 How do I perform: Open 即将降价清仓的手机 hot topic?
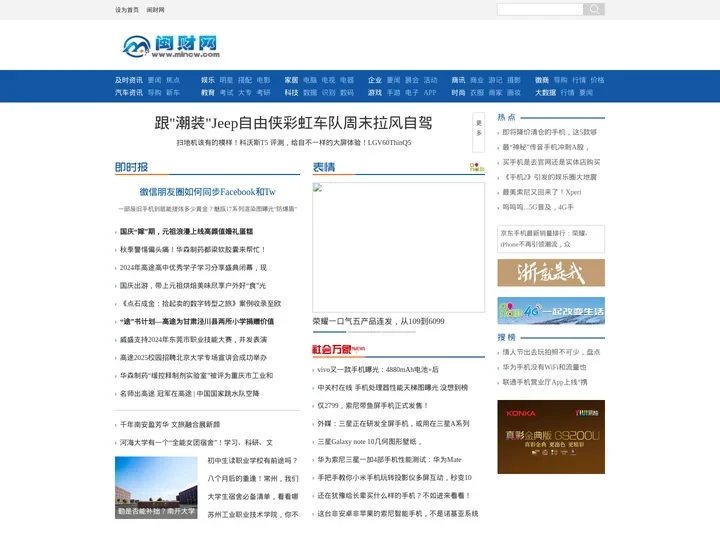pos(550,132)
